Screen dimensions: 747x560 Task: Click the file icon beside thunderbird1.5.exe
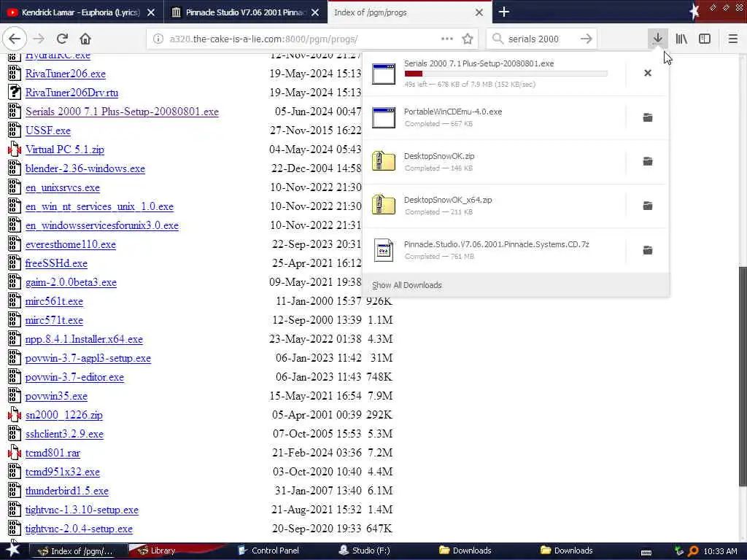point(15,491)
